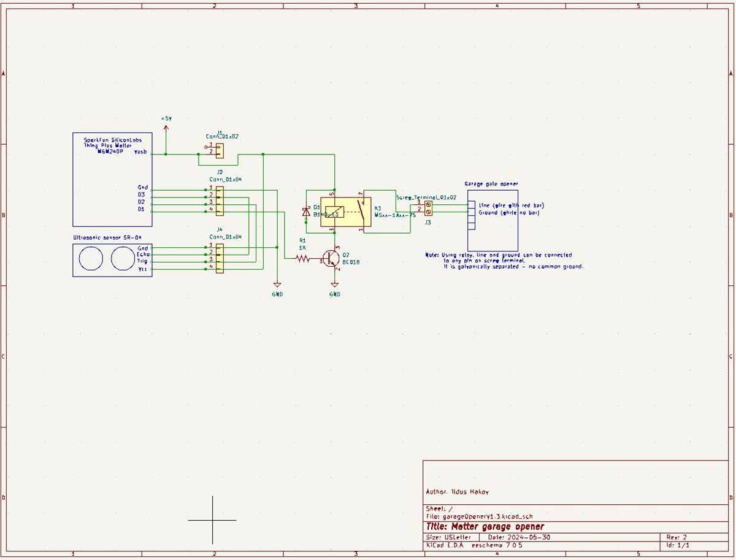Click 'Line (wire with red bar)' label
This screenshot has height=560, width=736.
coord(511,205)
